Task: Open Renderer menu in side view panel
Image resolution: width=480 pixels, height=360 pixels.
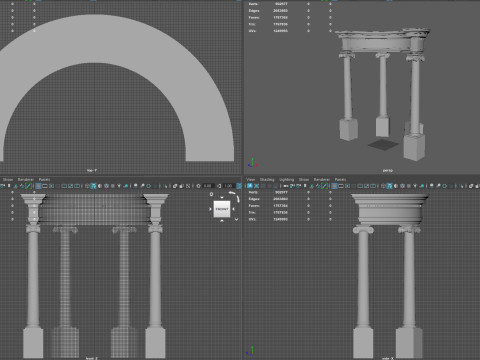Action: (x=322, y=179)
